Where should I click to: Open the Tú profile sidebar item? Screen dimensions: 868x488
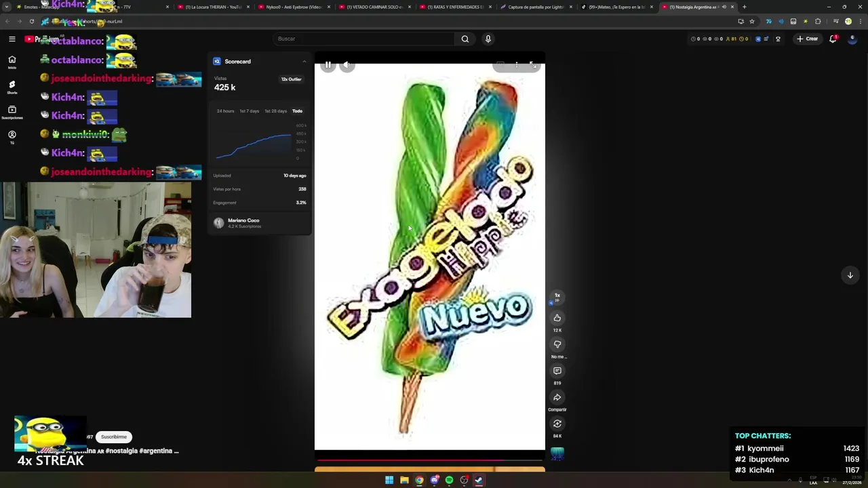[x=12, y=137]
